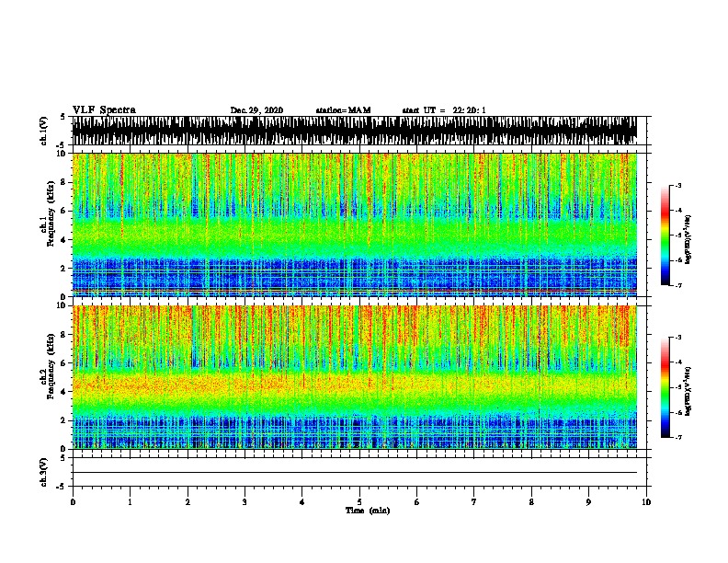Click the ch.1(V) waveform strip at top
Screen dimensions: 728x563
[355, 131]
